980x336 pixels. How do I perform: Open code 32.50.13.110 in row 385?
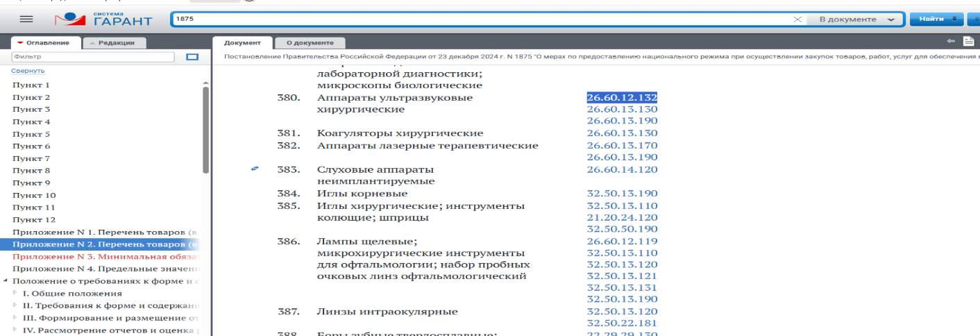pyautogui.click(x=622, y=206)
